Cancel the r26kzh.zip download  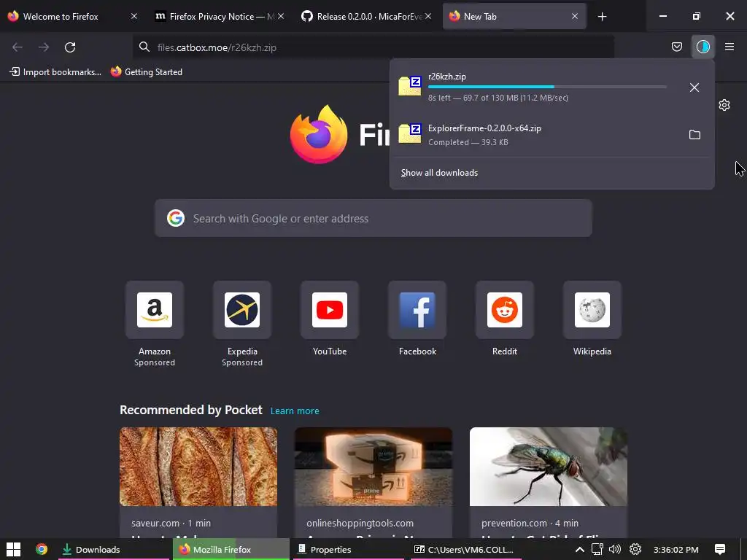(x=694, y=87)
